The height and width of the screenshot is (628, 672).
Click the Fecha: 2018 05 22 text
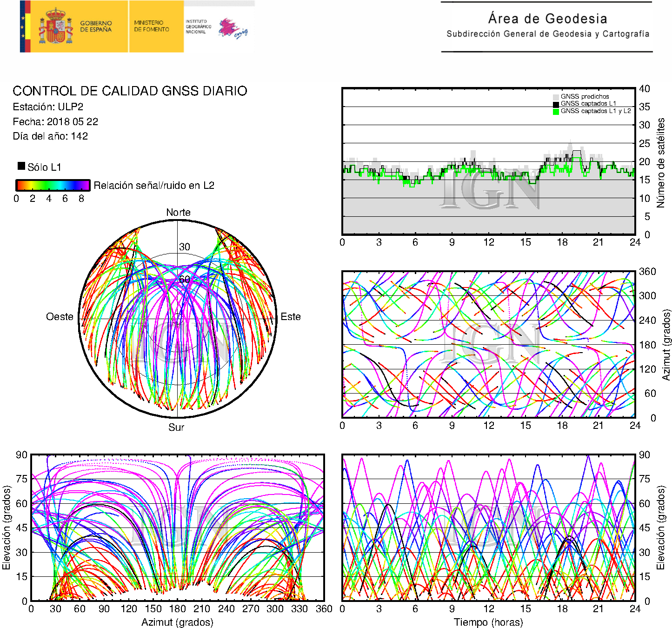(x=55, y=122)
